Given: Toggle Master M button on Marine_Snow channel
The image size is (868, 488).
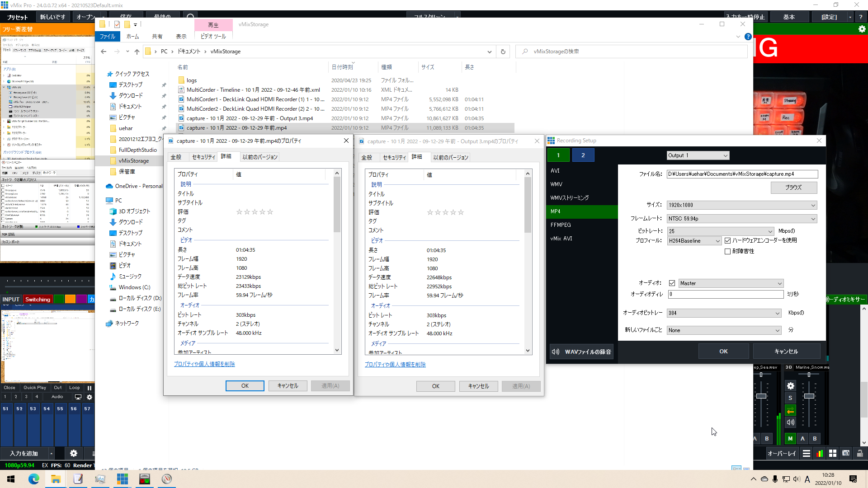Looking at the screenshot, I should point(790,438).
